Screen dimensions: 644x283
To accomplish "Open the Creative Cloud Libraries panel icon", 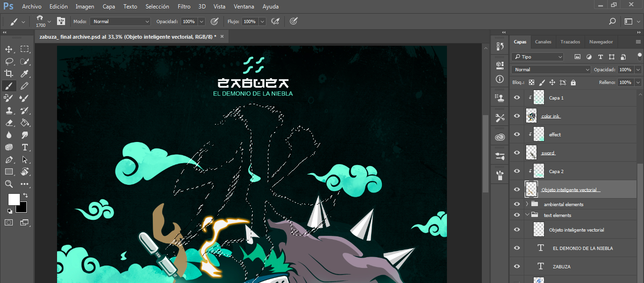I will 500,137.
